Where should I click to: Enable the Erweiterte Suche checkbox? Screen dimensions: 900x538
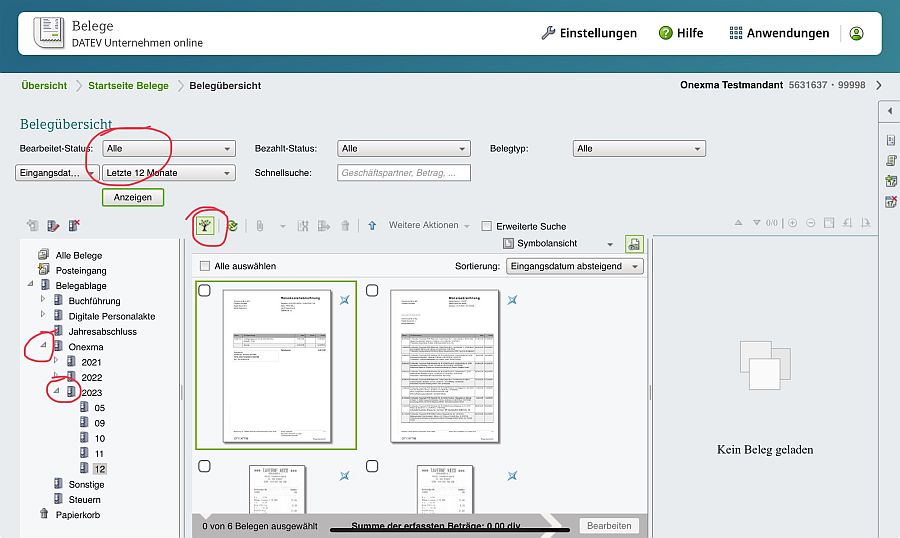click(x=487, y=226)
